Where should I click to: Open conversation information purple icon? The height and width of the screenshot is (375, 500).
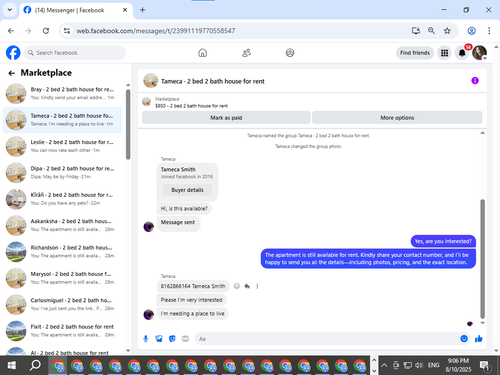coord(475,81)
